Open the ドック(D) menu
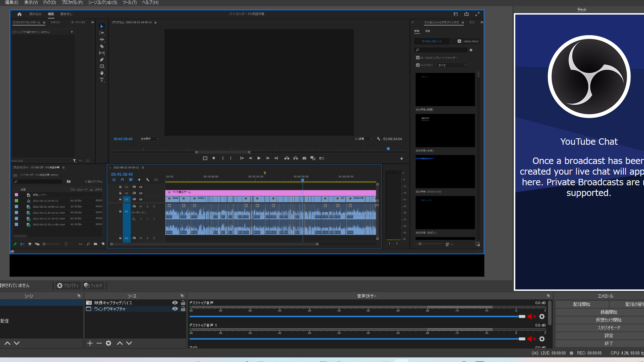 coord(49,2)
